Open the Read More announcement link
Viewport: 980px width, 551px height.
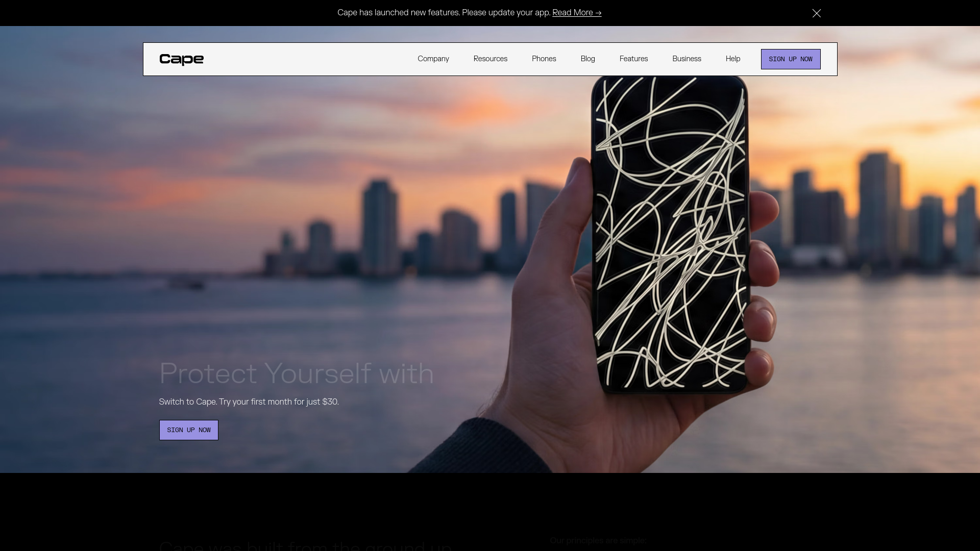click(577, 13)
